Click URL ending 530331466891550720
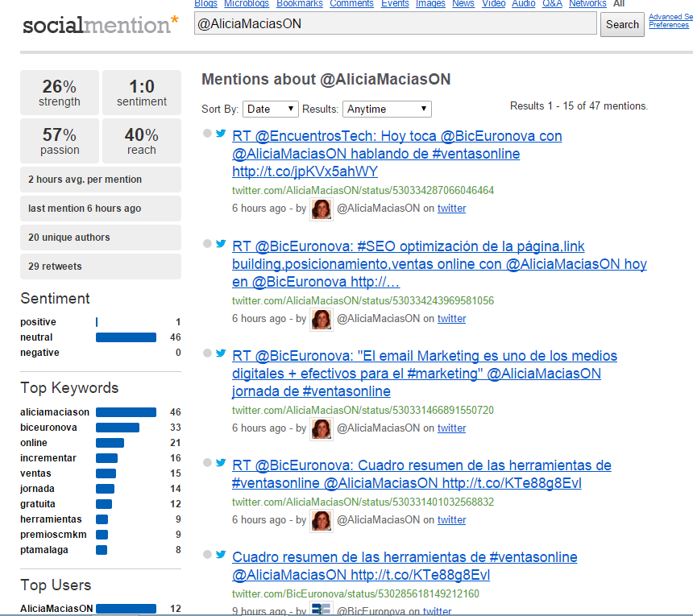 pos(363,410)
